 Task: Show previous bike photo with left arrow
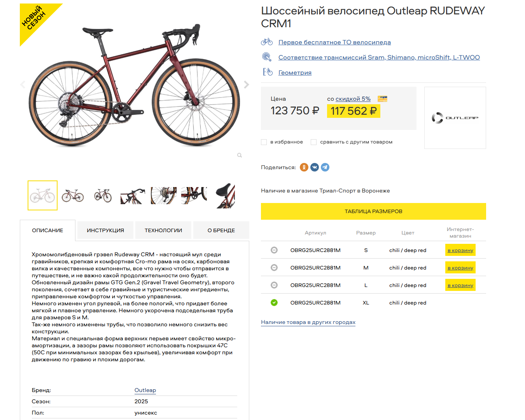point(23,84)
